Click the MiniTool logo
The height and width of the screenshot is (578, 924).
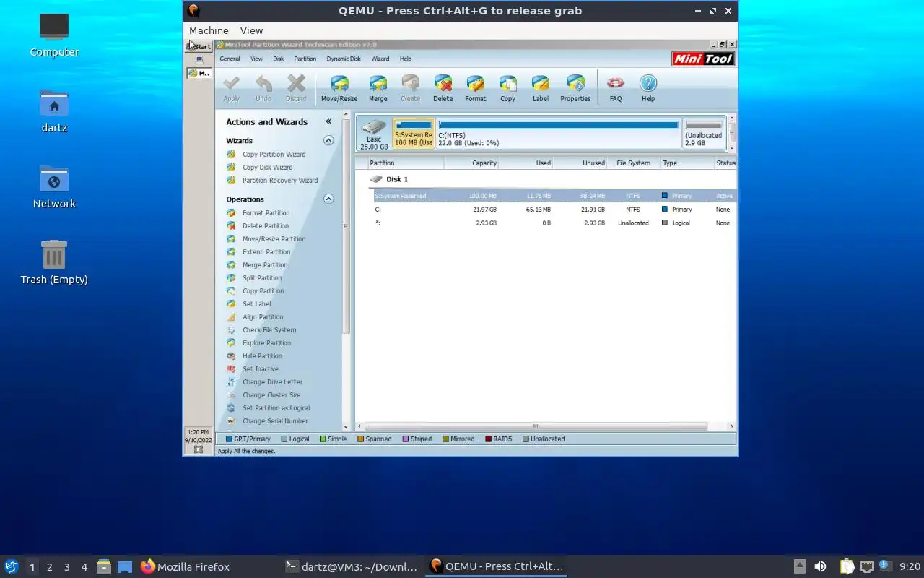703,59
